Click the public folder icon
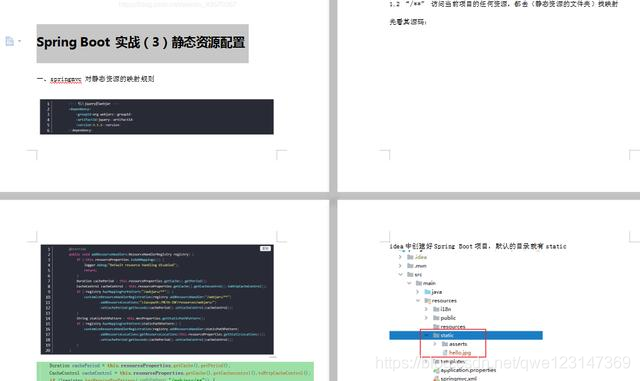Screen dimensions: 640x381 [436, 318]
